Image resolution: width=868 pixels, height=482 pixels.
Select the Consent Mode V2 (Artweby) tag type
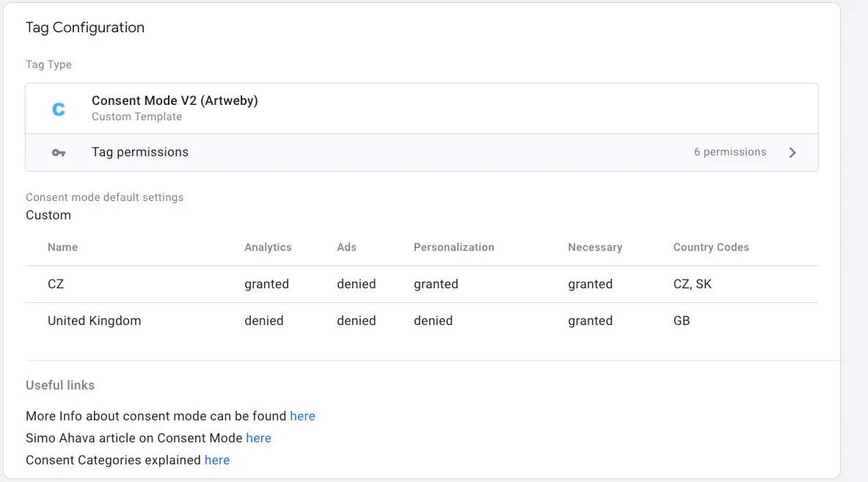(422, 109)
